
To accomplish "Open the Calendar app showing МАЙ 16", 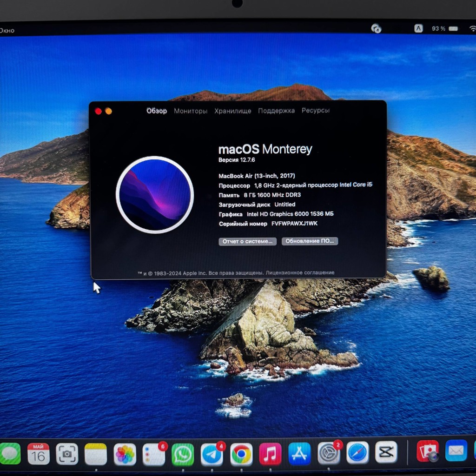I will click(x=38, y=454).
